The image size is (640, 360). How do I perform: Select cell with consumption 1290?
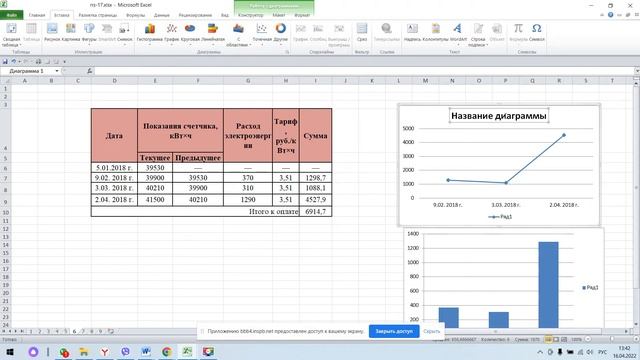click(x=248, y=200)
